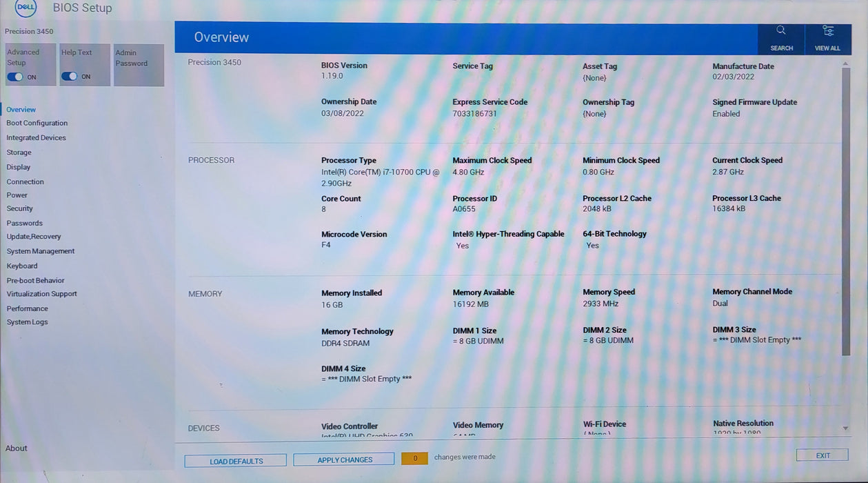Click the vertical scrollbar thumb
Image resolution: width=868 pixels, height=483 pixels.
pyautogui.click(x=846, y=212)
